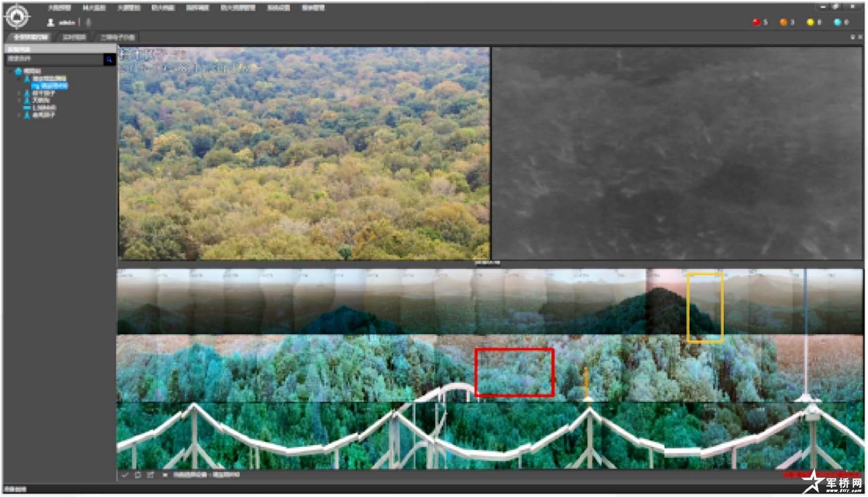Select the highlighted camera node in tree
This screenshot has width=868, height=497.
click(x=50, y=86)
